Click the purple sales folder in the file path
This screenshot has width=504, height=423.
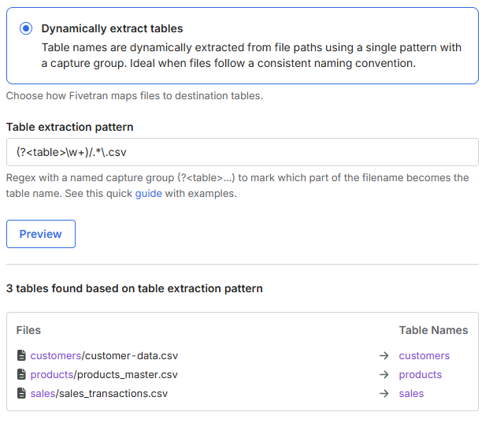[43, 394]
